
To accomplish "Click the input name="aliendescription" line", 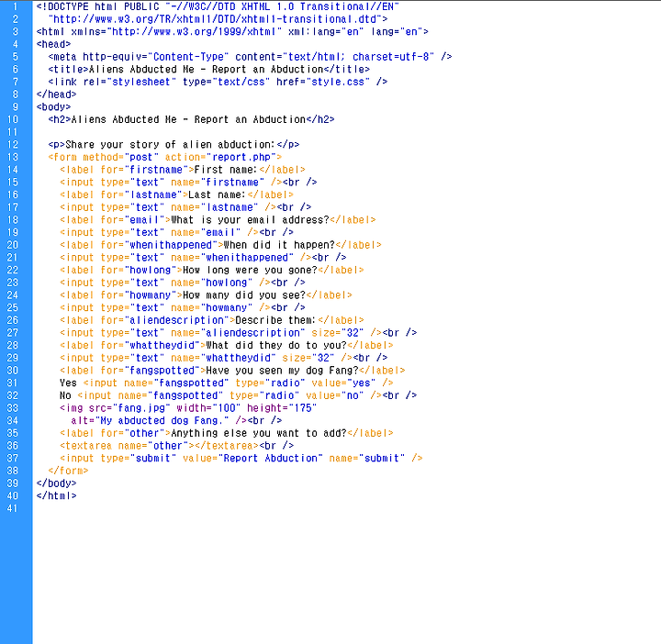I will point(239,333).
